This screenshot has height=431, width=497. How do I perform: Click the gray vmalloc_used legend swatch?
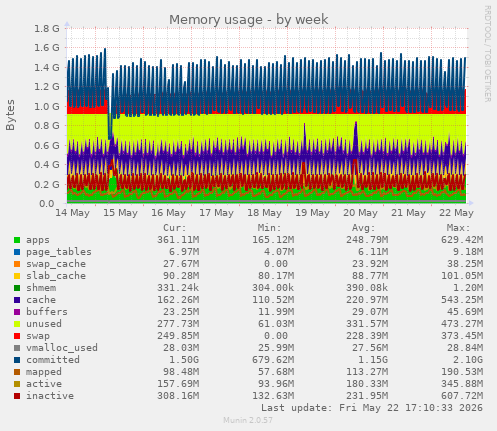click(17, 348)
